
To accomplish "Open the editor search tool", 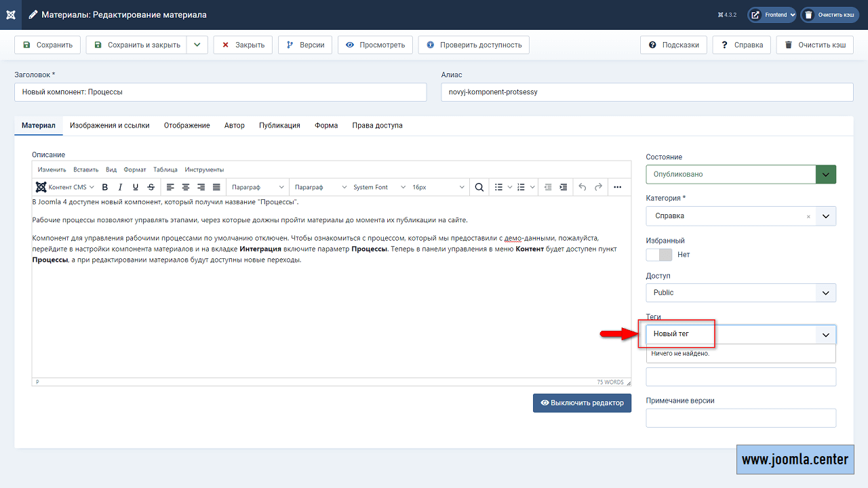I will [479, 186].
